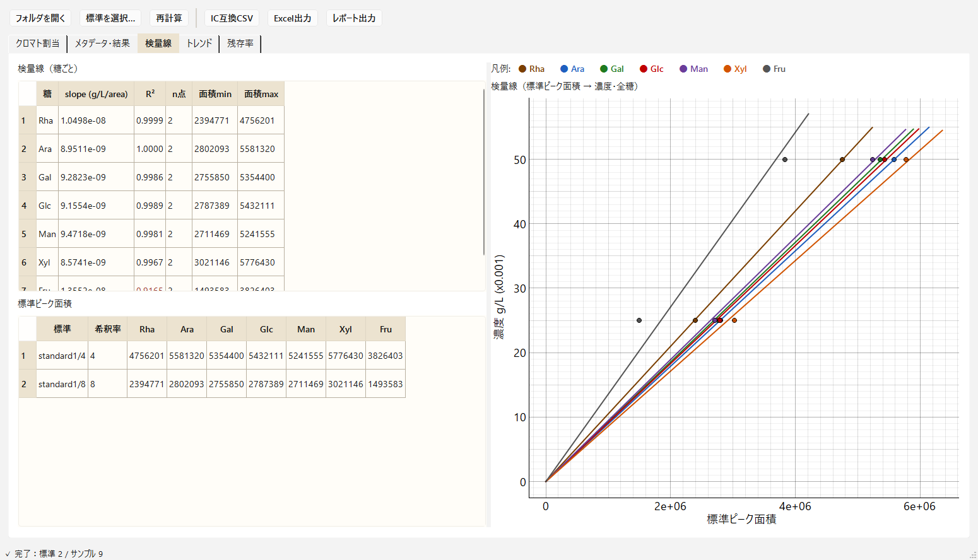Switch to the クロマト割当 tab
The width and height of the screenshot is (978, 560).
38,44
